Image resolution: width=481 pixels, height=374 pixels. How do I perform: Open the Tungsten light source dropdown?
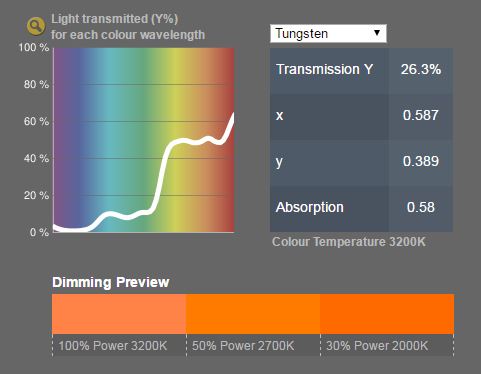(x=328, y=33)
